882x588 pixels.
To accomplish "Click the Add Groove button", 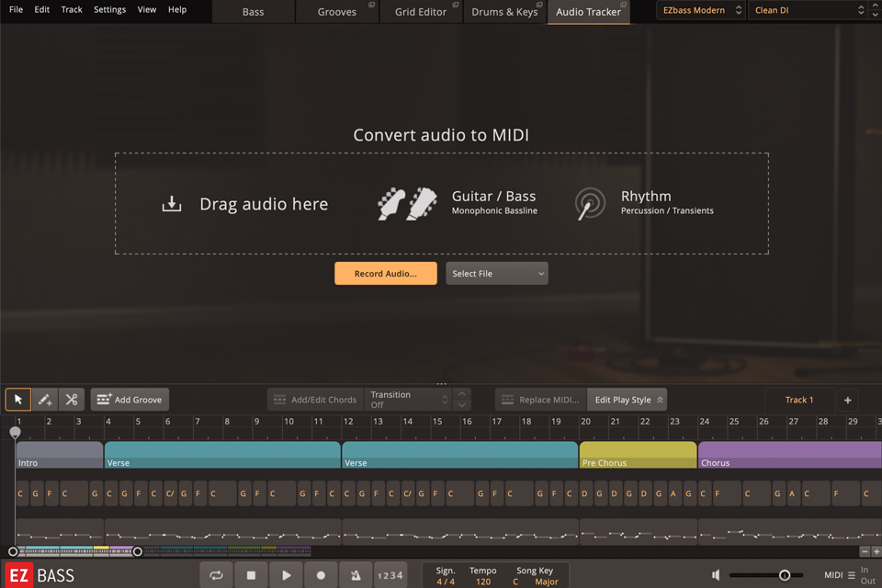I will point(130,399).
